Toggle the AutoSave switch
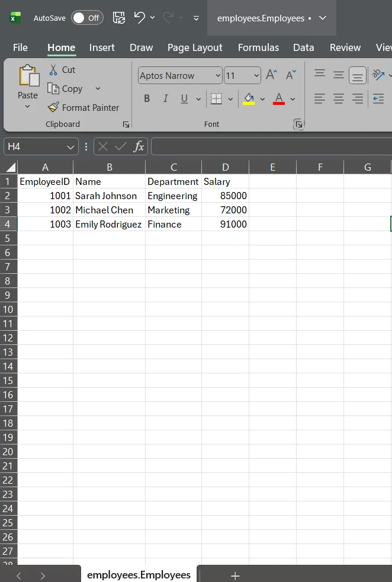This screenshot has width=392, height=582. click(87, 18)
